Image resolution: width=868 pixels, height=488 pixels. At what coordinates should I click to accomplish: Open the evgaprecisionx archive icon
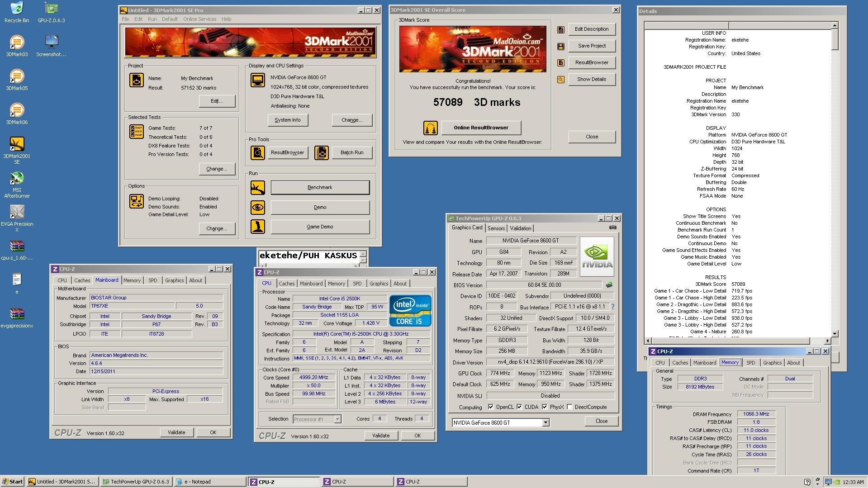point(17,317)
